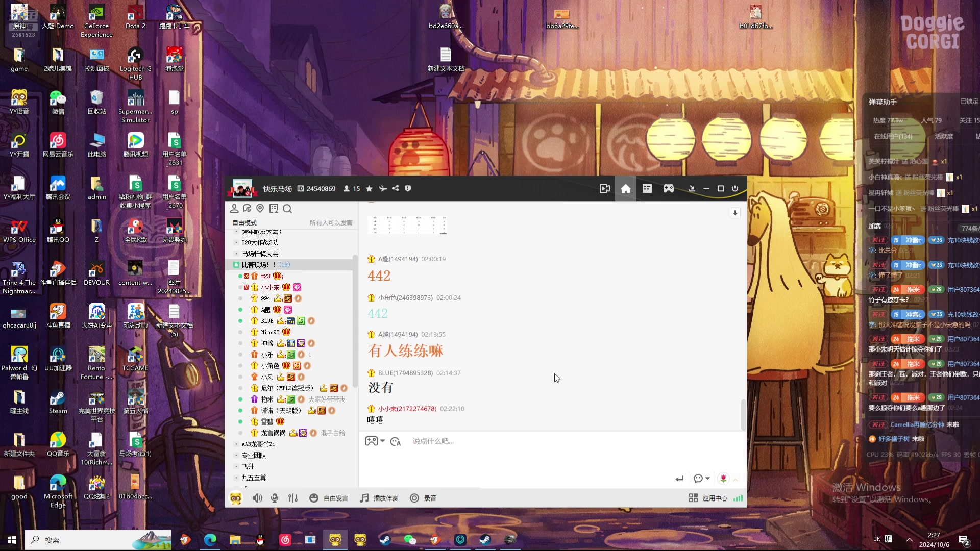Open the 自由模式 speaking mode selector
Screen dimensions: 980x551
tap(244, 223)
